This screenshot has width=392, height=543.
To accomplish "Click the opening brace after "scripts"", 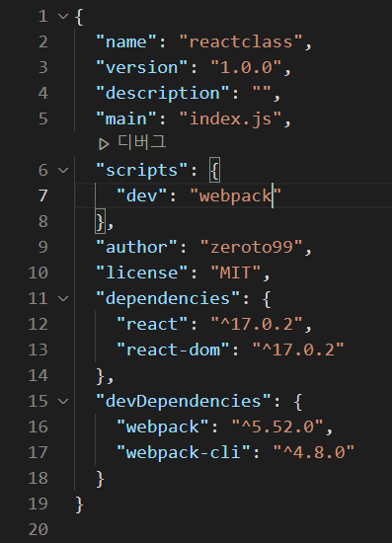I will tap(214, 170).
